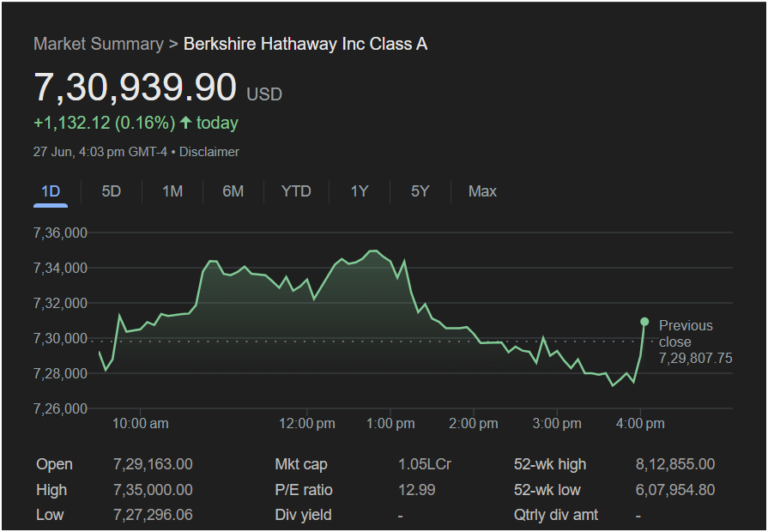Viewport: 768px width, 532px height.
Task: Click the Low row label
Action: tap(50, 515)
